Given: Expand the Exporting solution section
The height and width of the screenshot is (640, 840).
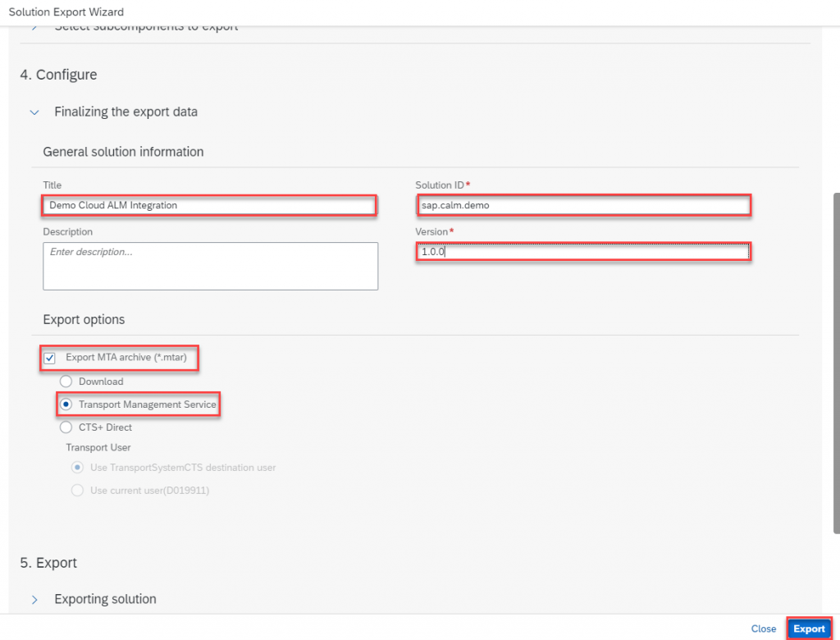Looking at the screenshot, I should [x=34, y=600].
